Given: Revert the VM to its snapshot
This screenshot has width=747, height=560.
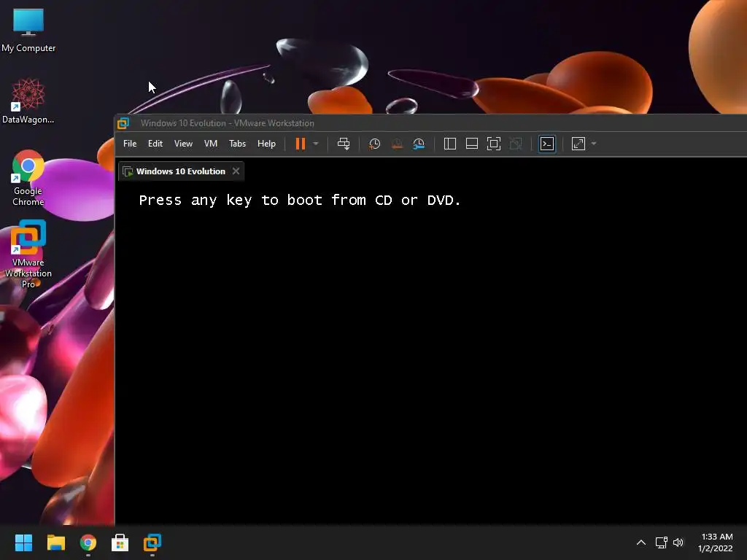Looking at the screenshot, I should tap(397, 144).
